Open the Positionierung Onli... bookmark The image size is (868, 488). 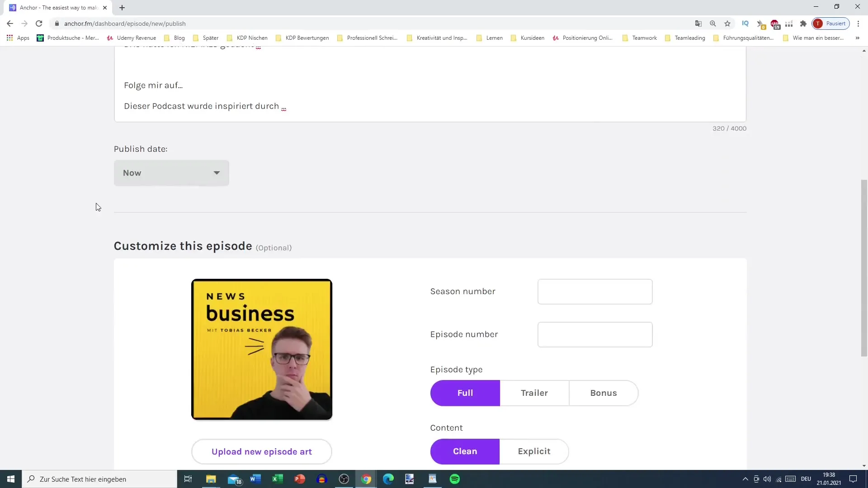click(x=583, y=38)
